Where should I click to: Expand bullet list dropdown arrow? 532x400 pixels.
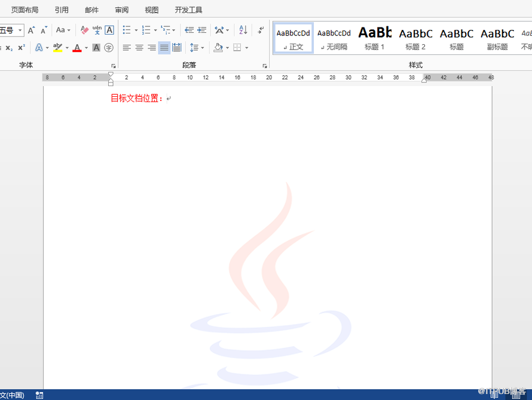(136, 30)
